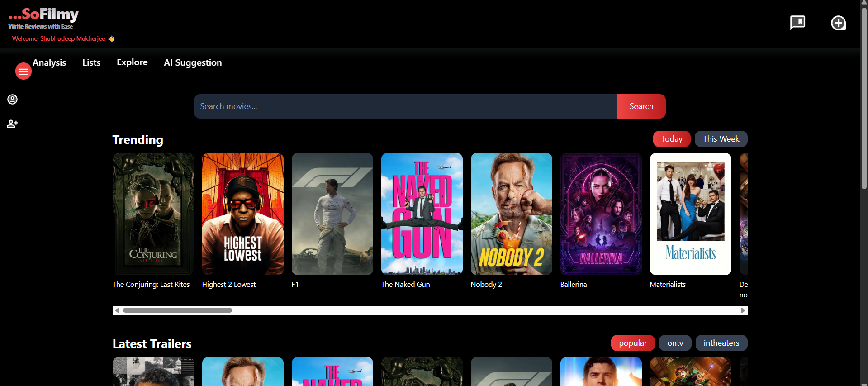Switch to the Lists tab
The image size is (868, 386).
[91, 62]
